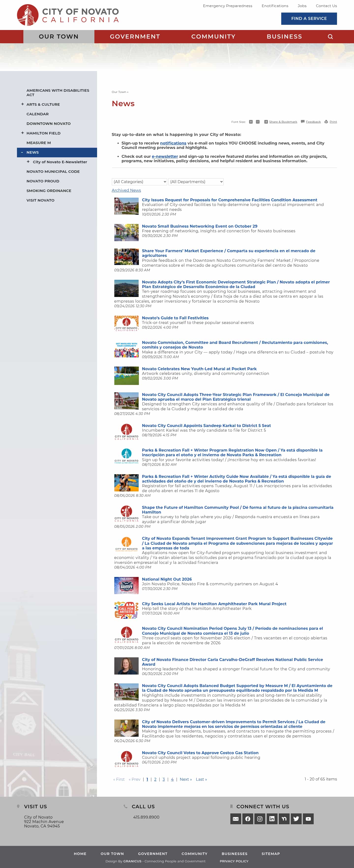Image resolution: width=354 pixels, height=868 pixels.
Task: Go to page 3 of news
Action: (x=164, y=779)
